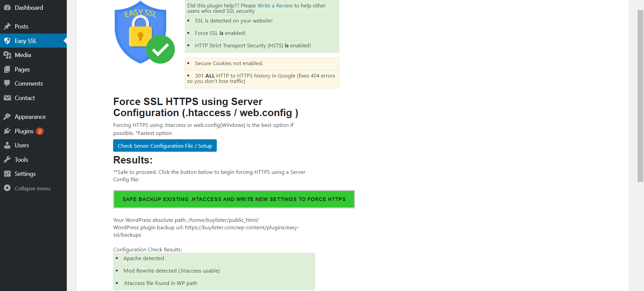
Task: Click 'SSL is detected on your website!' text
Action: [x=234, y=21]
